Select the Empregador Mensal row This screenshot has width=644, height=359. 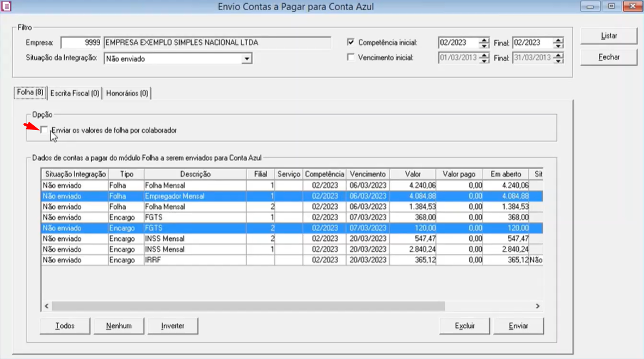click(x=292, y=196)
